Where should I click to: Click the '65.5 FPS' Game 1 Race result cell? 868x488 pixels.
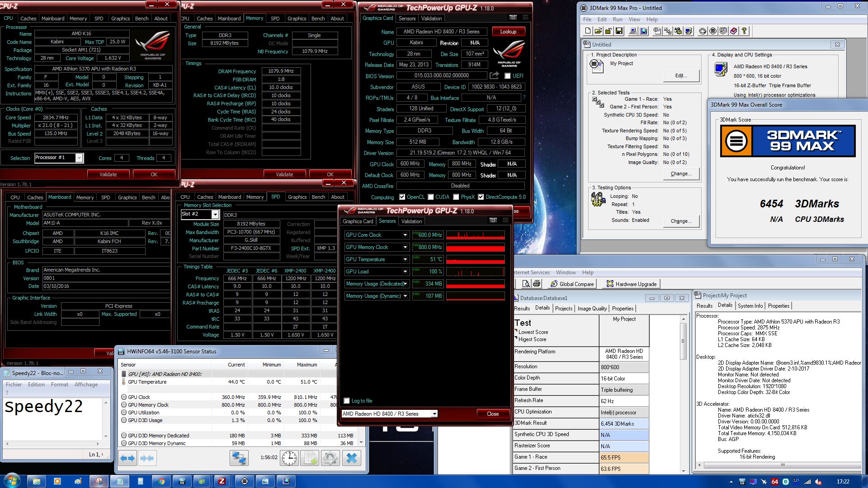(x=624, y=457)
